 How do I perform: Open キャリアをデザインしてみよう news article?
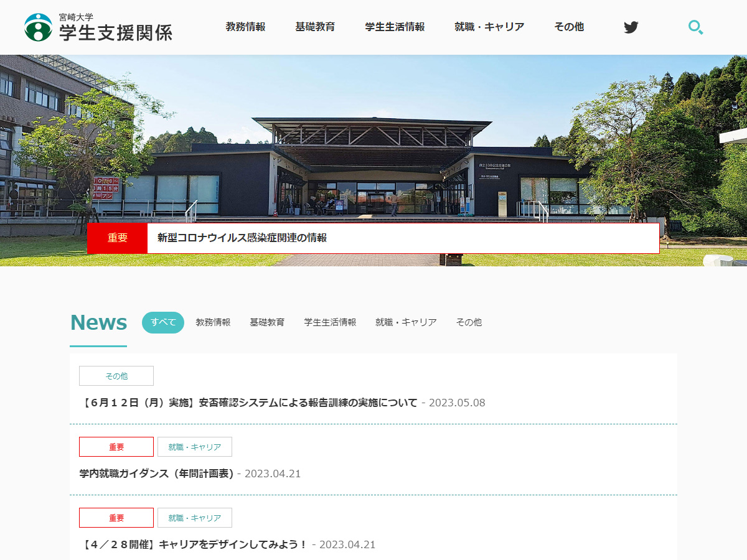click(x=194, y=544)
